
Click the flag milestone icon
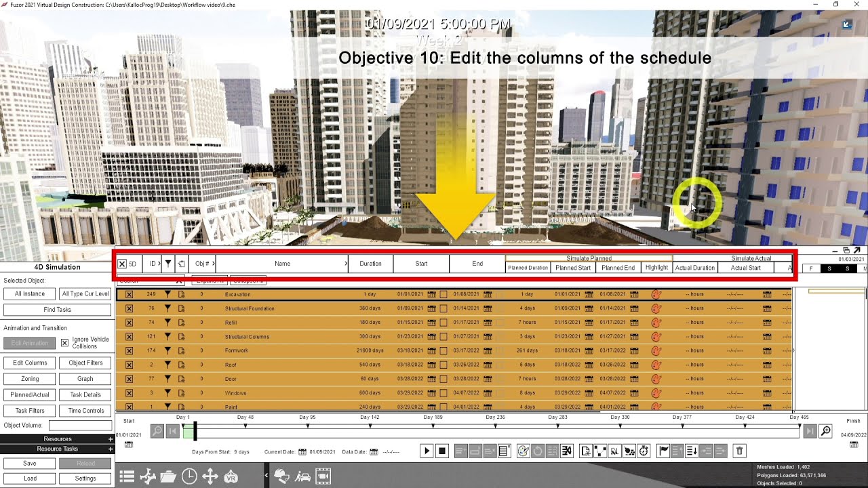[664, 451]
